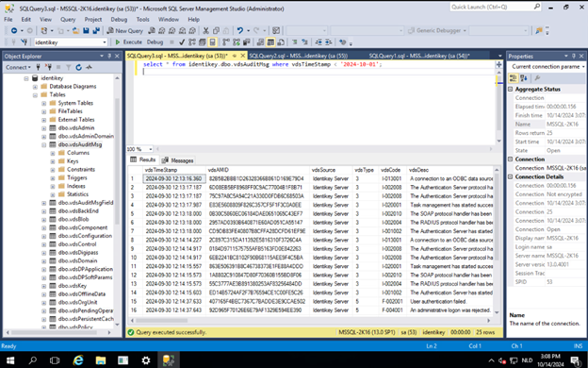Click the Properties panel Alphabetical sort icon
This screenshot has width=588, height=368.
[x=524, y=78]
